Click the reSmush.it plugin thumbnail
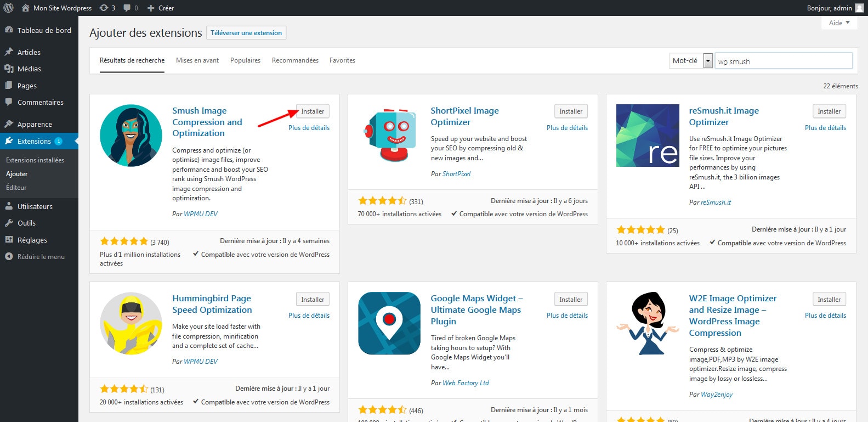Screen dimensions: 868x422 648,136
